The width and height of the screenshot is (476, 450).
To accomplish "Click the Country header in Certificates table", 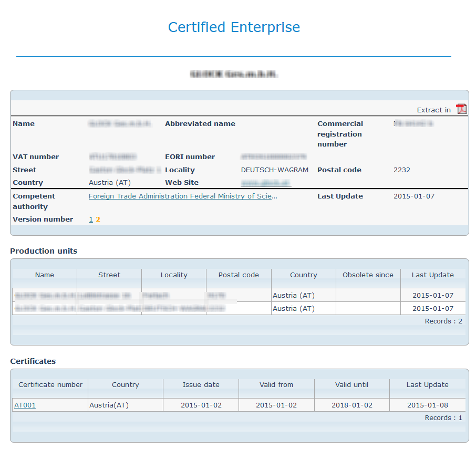I will [125, 384].
